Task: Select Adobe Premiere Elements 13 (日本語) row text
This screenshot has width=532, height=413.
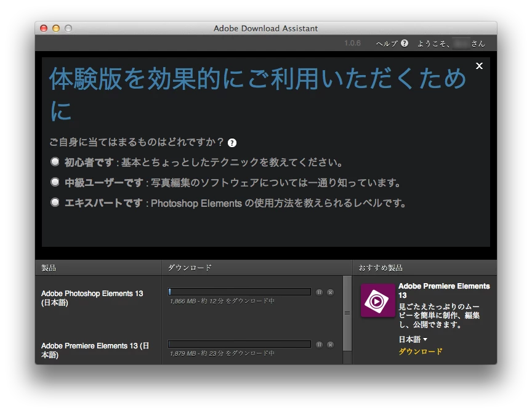Action: tap(95, 350)
